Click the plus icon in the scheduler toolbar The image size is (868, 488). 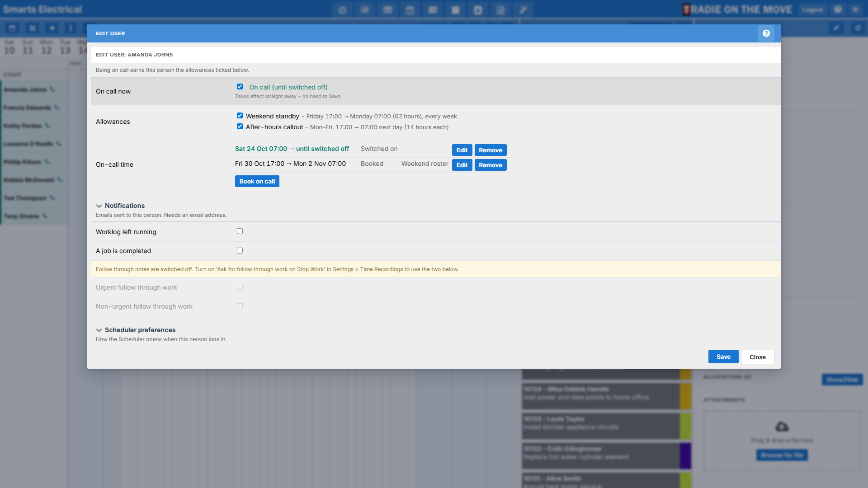pyautogui.click(x=52, y=28)
